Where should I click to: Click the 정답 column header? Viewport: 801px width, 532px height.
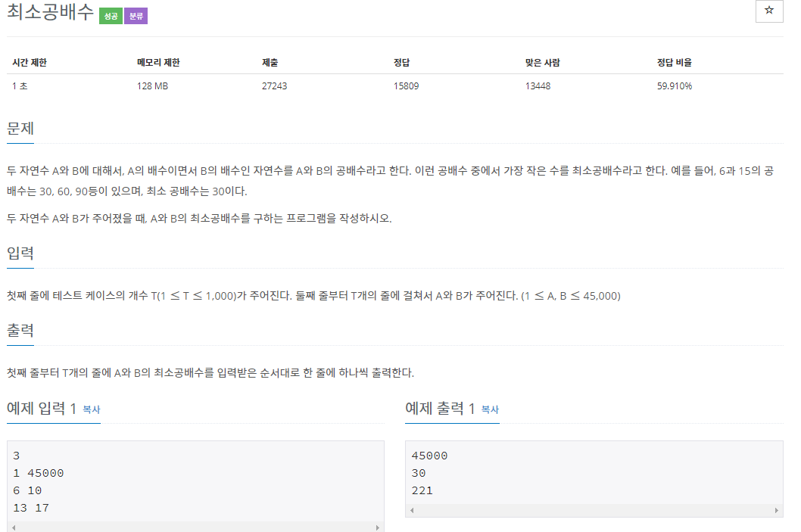tap(401, 62)
